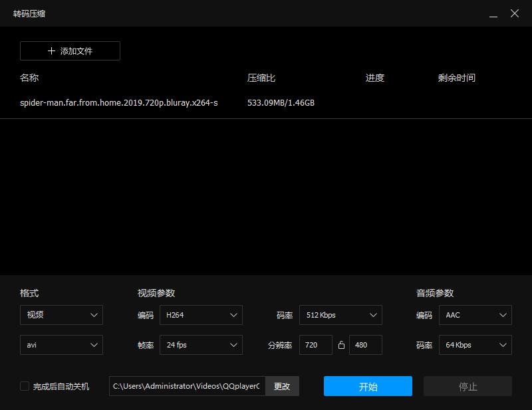532x410 pixels.
Task: Click 更改 to change output folder
Action: tap(282, 386)
